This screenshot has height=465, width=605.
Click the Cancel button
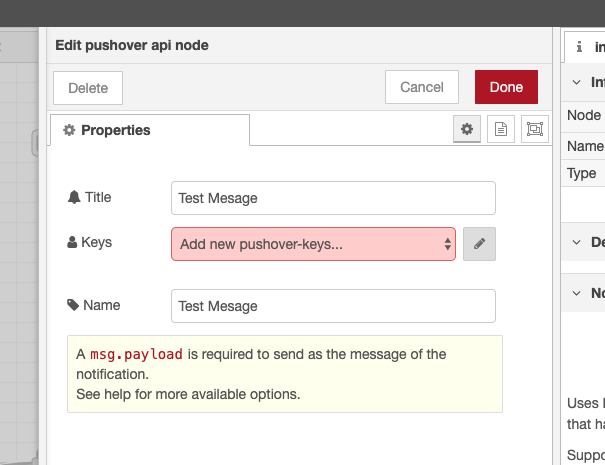tap(421, 87)
